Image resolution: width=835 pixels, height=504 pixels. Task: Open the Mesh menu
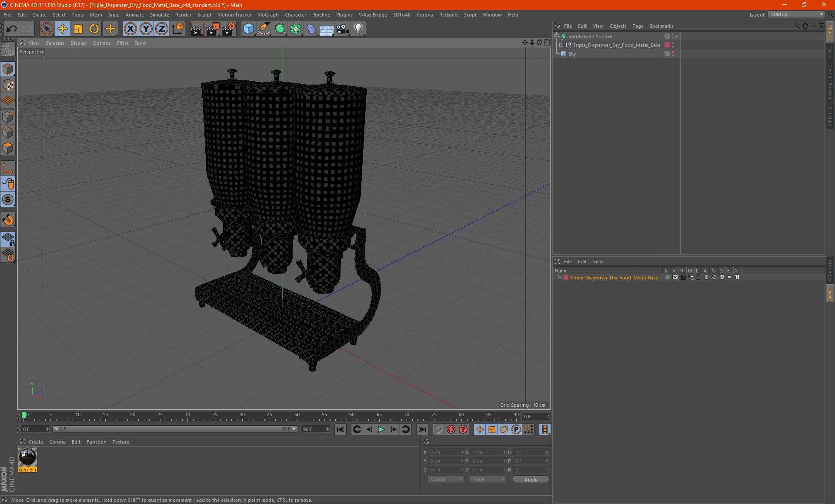[x=96, y=15]
